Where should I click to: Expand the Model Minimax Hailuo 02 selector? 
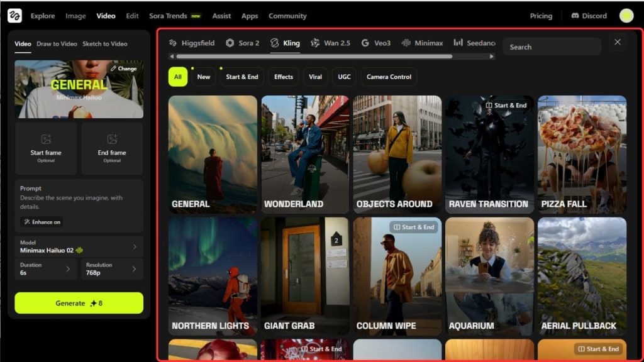pyautogui.click(x=79, y=247)
